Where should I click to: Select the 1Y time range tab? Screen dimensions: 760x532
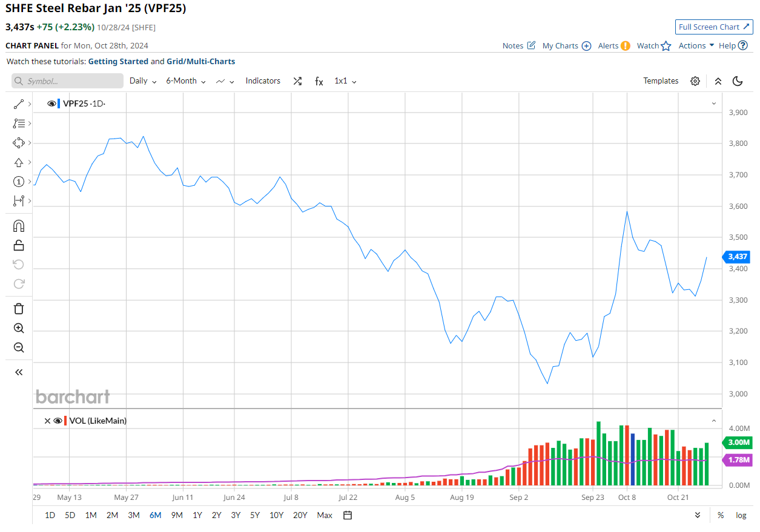[x=197, y=515]
